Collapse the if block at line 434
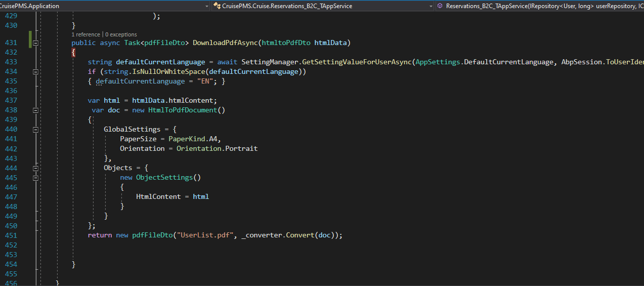The image size is (644, 286). pyautogui.click(x=35, y=72)
